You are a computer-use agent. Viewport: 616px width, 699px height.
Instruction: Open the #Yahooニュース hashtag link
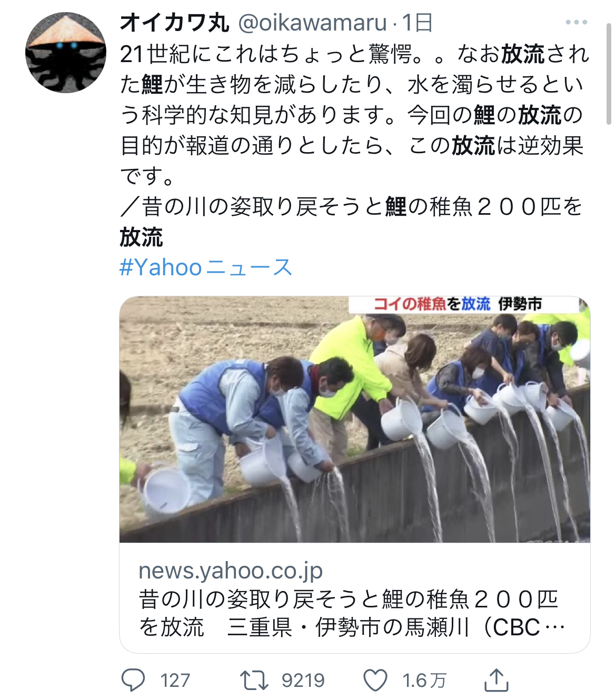pos(206,267)
